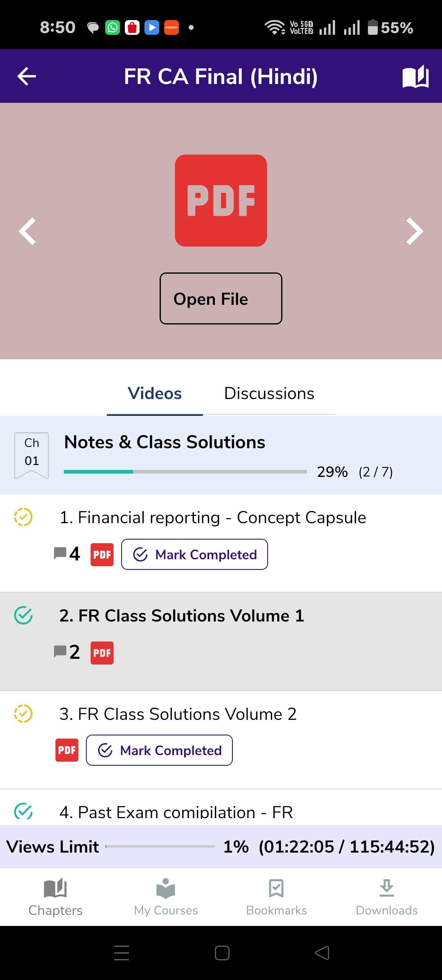Open Downloads in bottom navigation

[x=387, y=897]
